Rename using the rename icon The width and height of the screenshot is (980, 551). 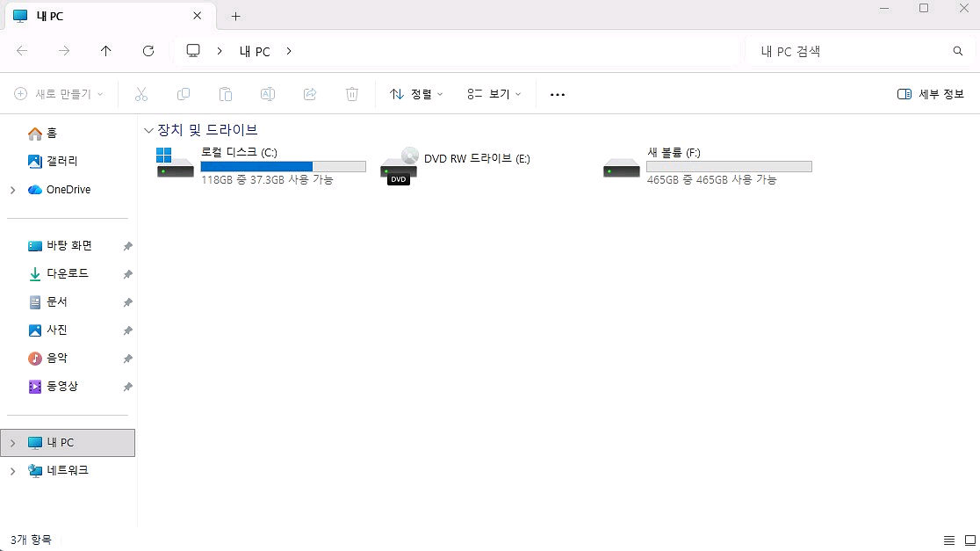click(268, 94)
